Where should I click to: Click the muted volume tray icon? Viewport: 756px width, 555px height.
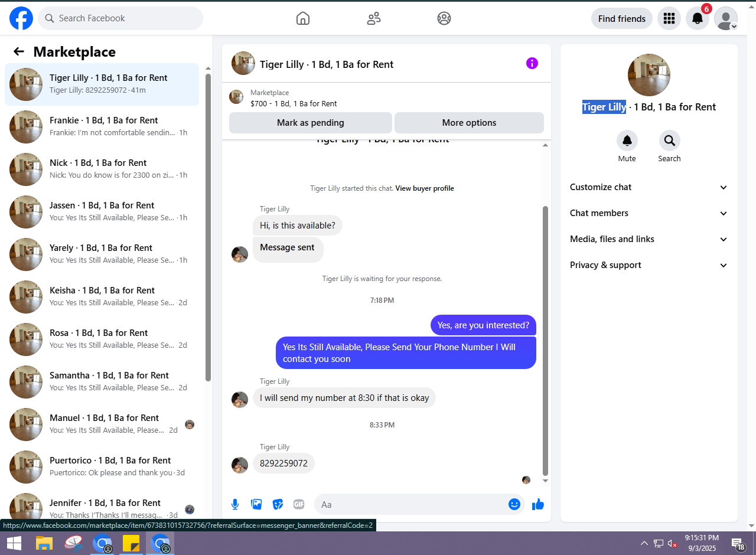pyautogui.click(x=673, y=543)
